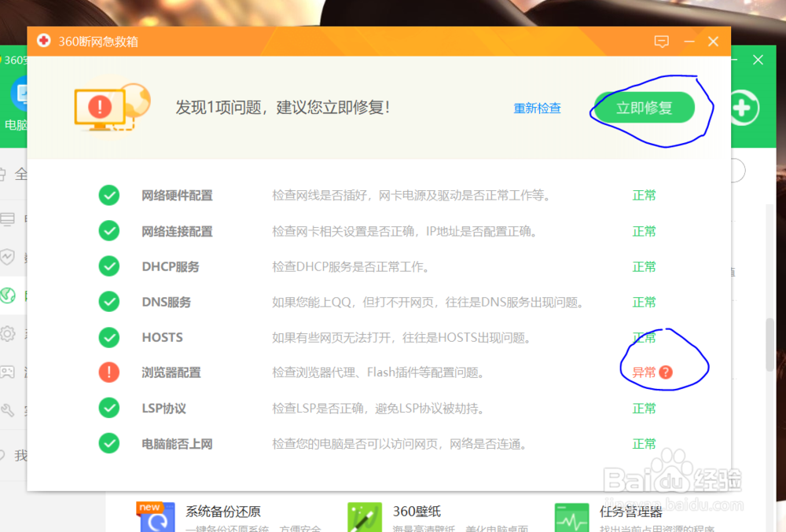Click red alert icon for 浏览器配置
Viewport: 786px width, 532px height.
pyautogui.click(x=108, y=372)
